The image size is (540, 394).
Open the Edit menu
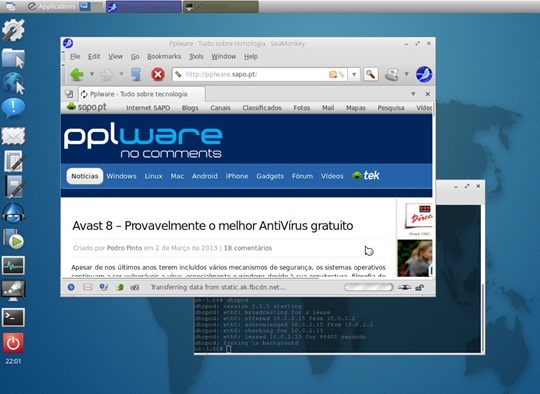click(x=94, y=56)
